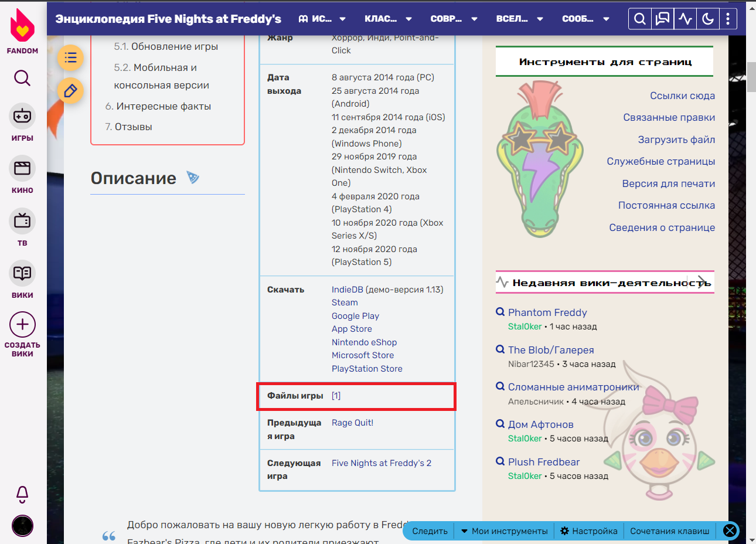Image resolution: width=756 pixels, height=544 pixels.
Task: Open recent activity page Сломанные аниматроники
Action: tap(573, 387)
